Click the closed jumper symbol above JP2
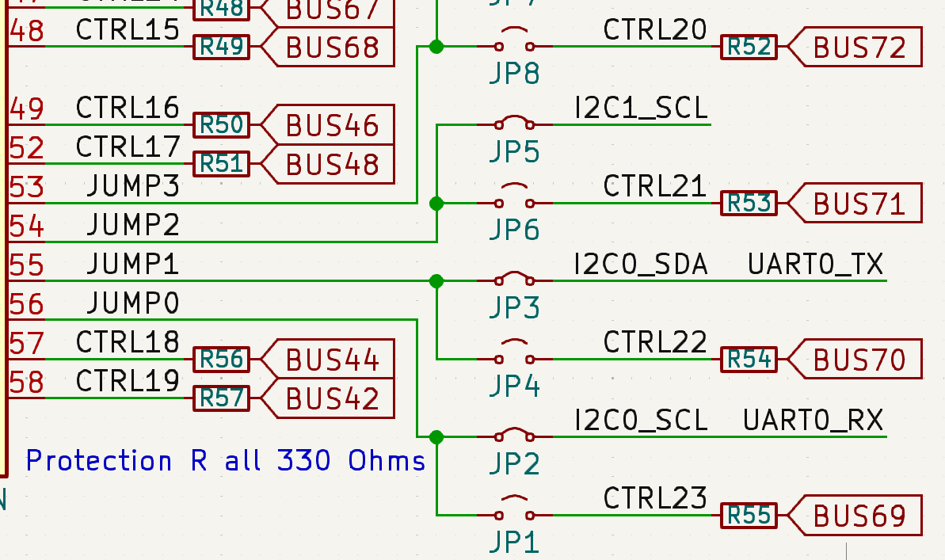This screenshot has height=560, width=945. pos(515,435)
